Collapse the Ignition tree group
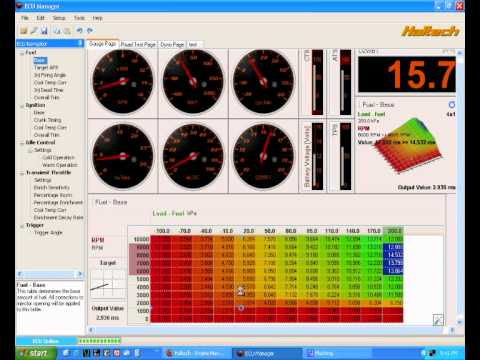The image size is (480, 360). 22,105
